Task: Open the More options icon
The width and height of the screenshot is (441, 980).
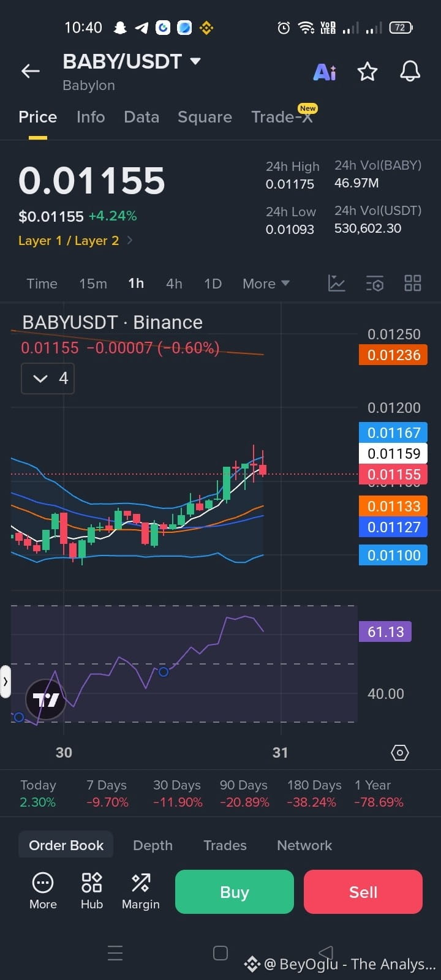Action: click(43, 891)
